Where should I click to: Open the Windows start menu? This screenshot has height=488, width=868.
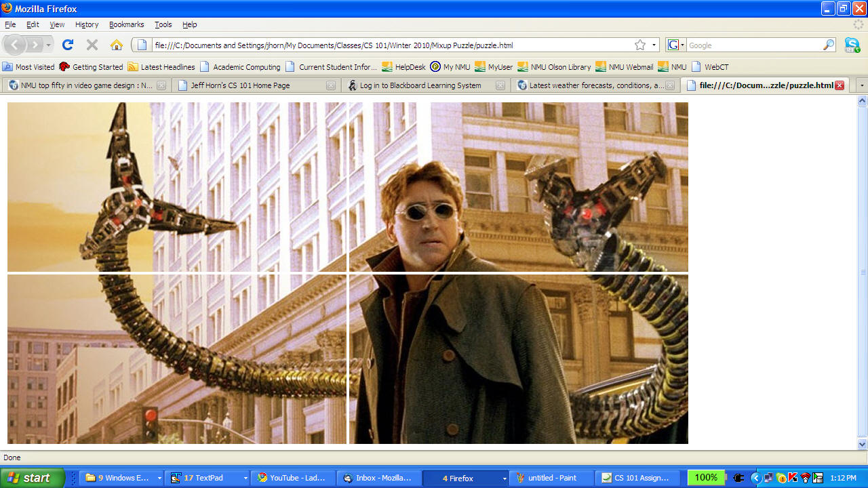pyautogui.click(x=33, y=478)
